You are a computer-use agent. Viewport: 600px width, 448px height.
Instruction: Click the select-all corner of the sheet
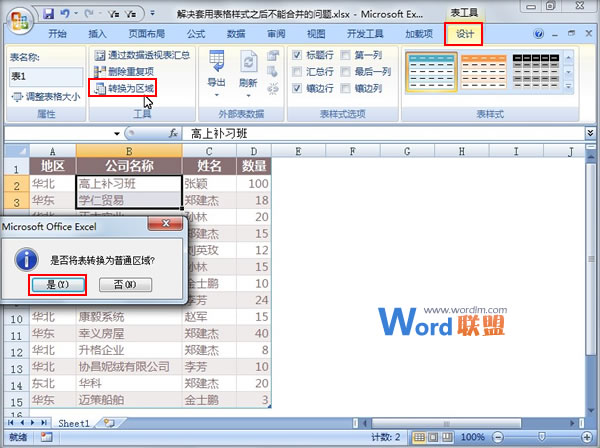click(17, 151)
